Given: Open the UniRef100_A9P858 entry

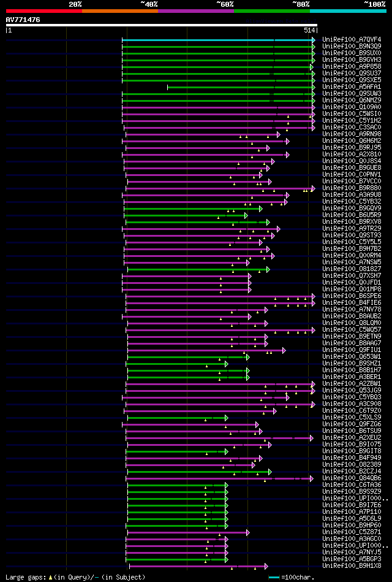Looking at the screenshot, I should click(352, 66).
